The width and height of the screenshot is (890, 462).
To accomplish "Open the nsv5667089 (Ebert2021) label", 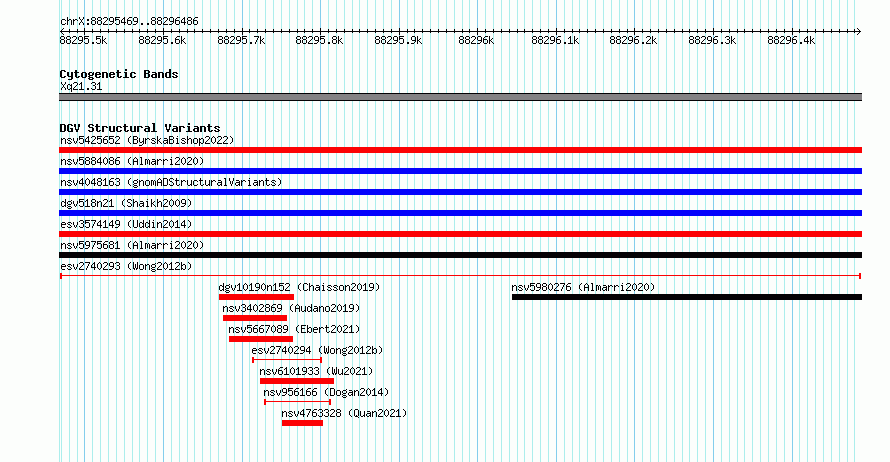I will tap(294, 329).
